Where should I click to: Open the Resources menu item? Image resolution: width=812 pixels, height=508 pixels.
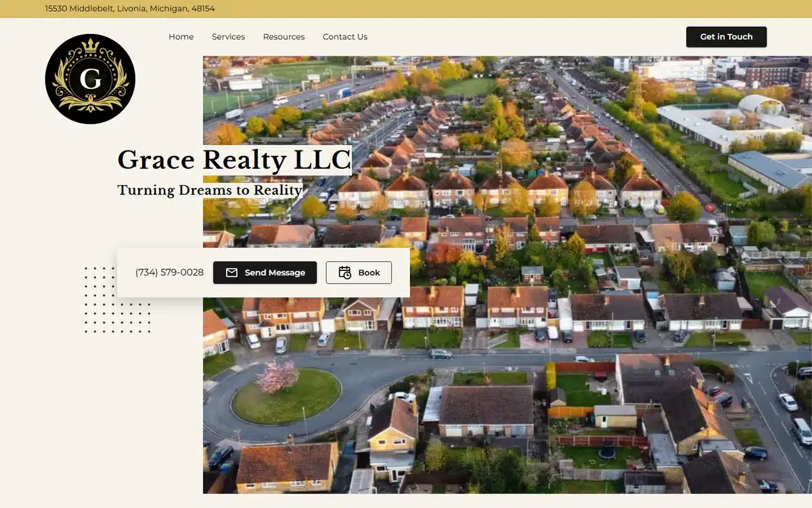284,37
